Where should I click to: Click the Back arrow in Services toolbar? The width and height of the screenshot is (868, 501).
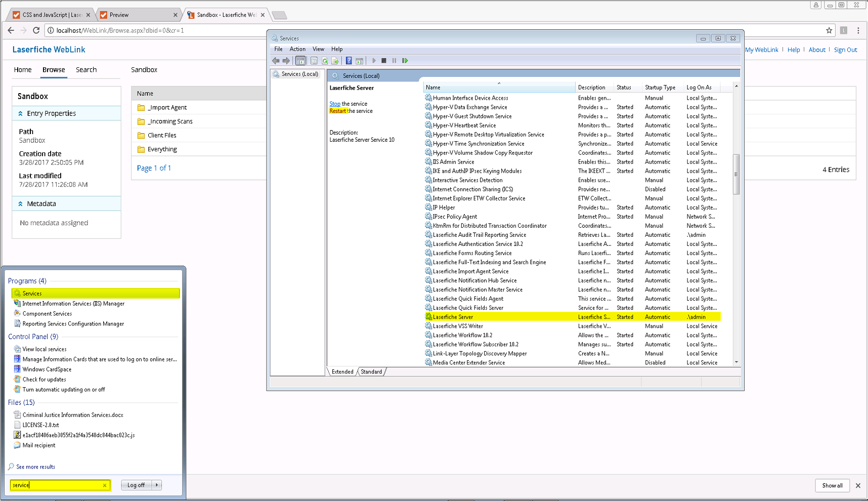(276, 61)
